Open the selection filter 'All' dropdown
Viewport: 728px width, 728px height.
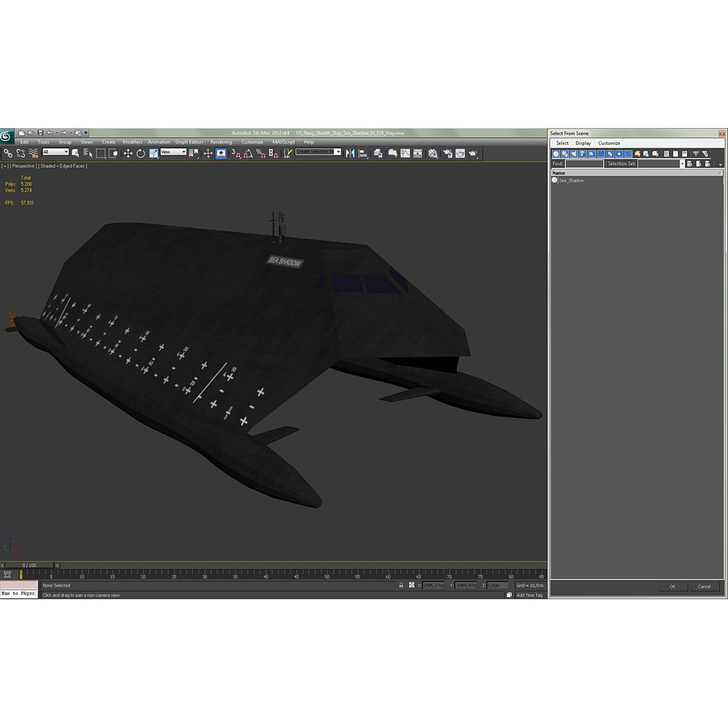coord(56,152)
